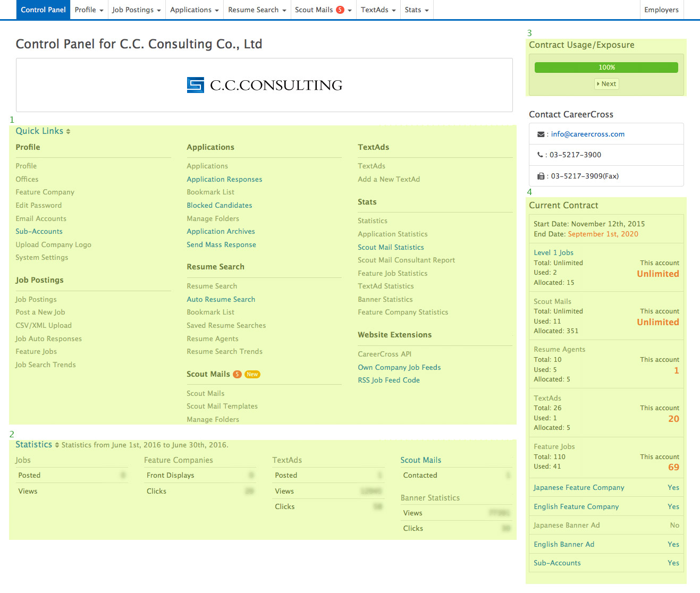Click 'End Date: September 1st, 2020' text
Image resolution: width=700 pixels, height=593 pixels.
[586, 234]
